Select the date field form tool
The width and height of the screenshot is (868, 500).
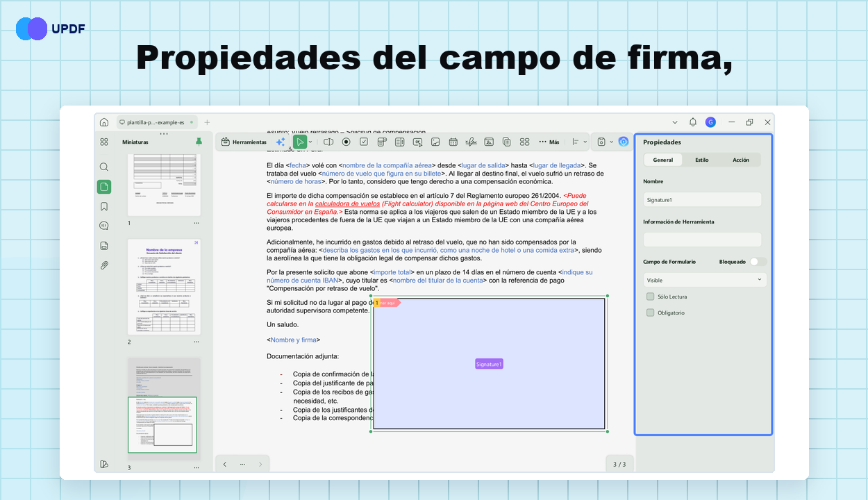453,142
